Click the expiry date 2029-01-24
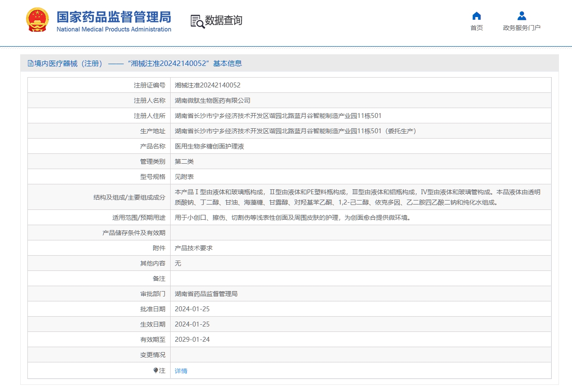The height and width of the screenshot is (392, 572). (x=192, y=340)
